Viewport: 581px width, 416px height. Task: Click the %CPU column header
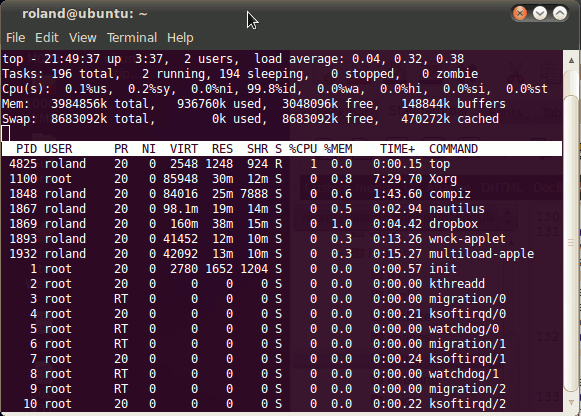point(303,149)
